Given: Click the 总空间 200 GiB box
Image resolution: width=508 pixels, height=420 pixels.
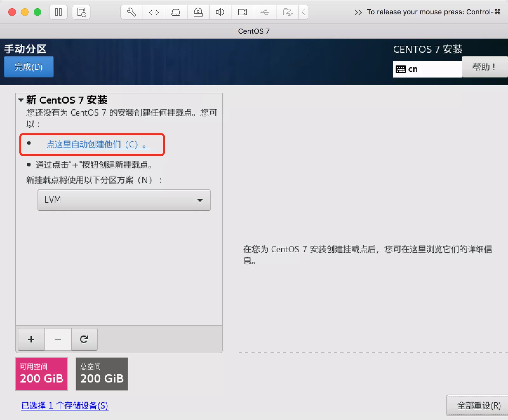Looking at the screenshot, I should [x=102, y=374].
